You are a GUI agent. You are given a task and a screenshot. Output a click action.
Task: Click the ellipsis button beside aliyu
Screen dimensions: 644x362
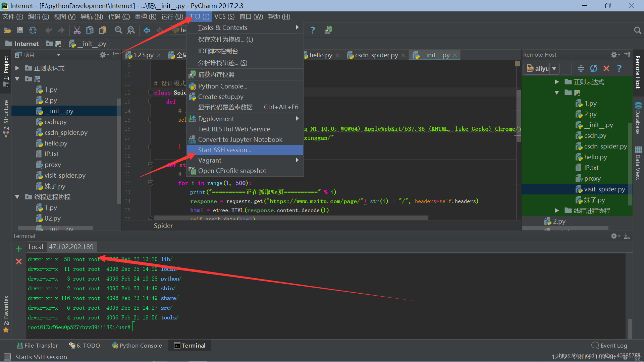(567, 68)
